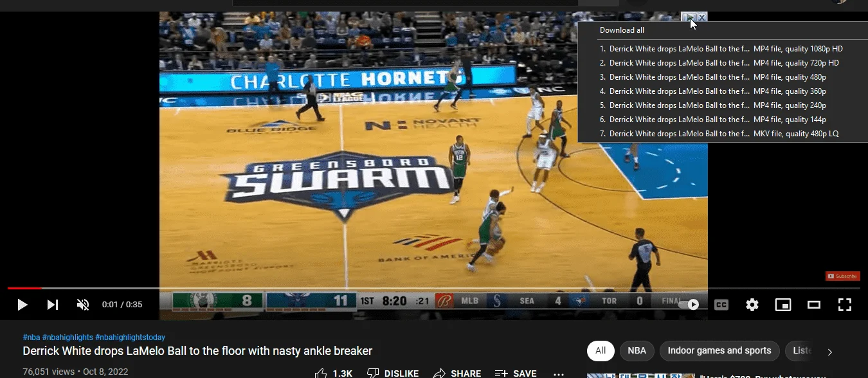Open the SHARE dialog
This screenshot has width=868, height=378.
tap(457, 373)
